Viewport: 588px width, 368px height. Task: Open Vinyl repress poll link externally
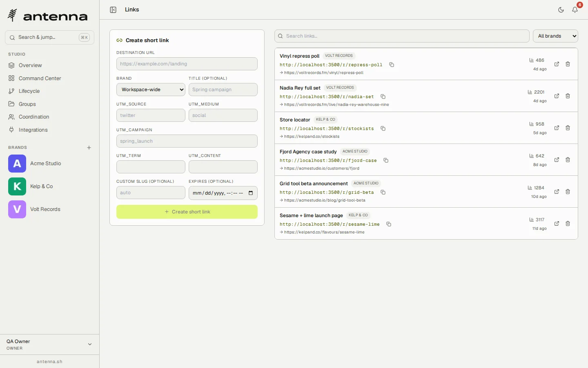click(557, 64)
